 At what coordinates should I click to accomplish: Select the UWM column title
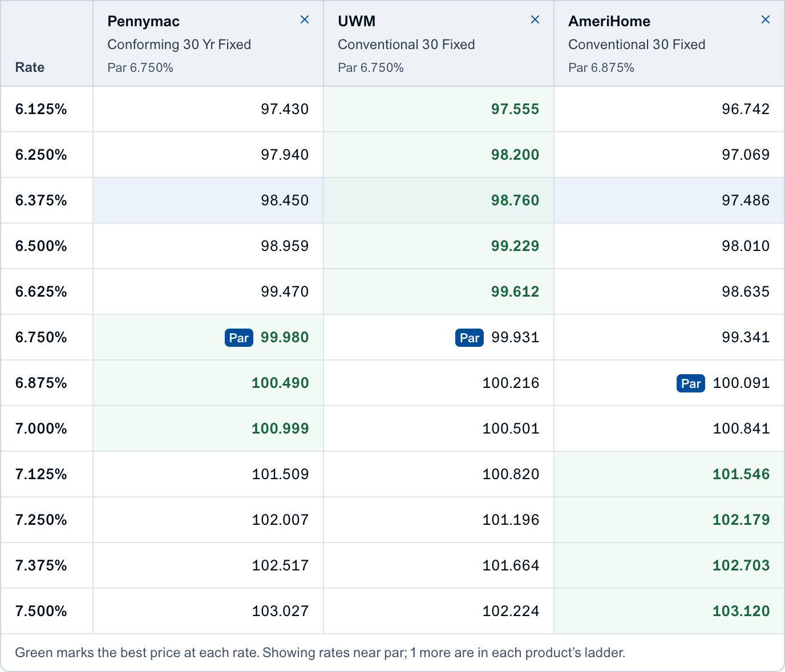click(x=357, y=21)
